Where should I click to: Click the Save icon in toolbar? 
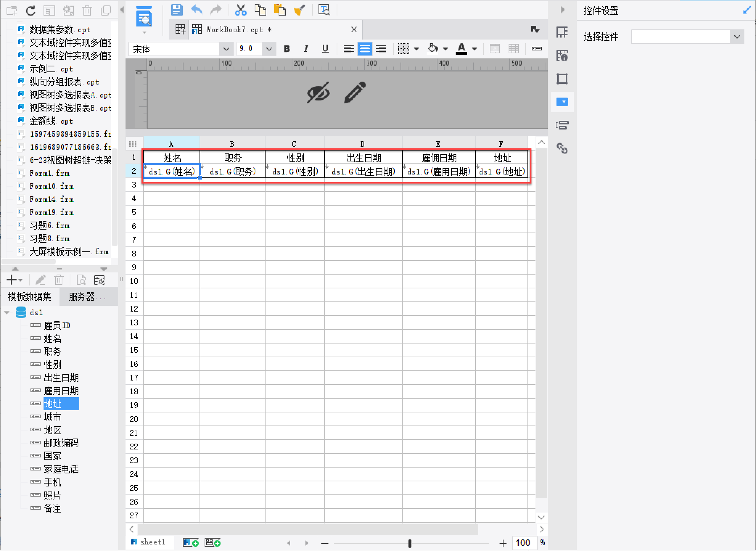pyautogui.click(x=177, y=10)
